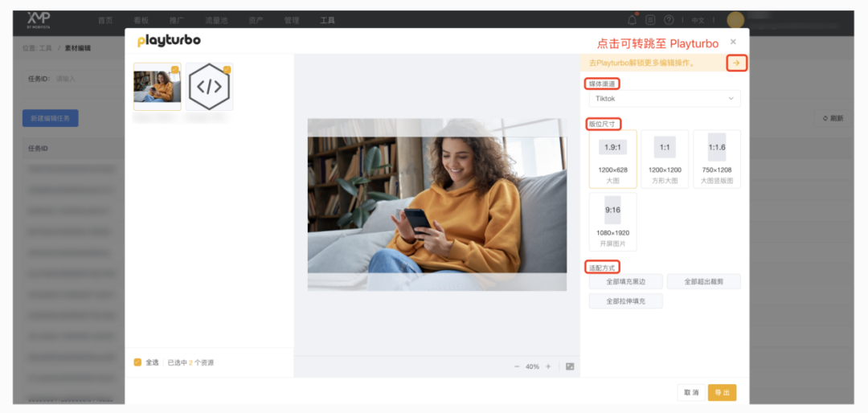Open the 推广 nav item

coord(177,20)
